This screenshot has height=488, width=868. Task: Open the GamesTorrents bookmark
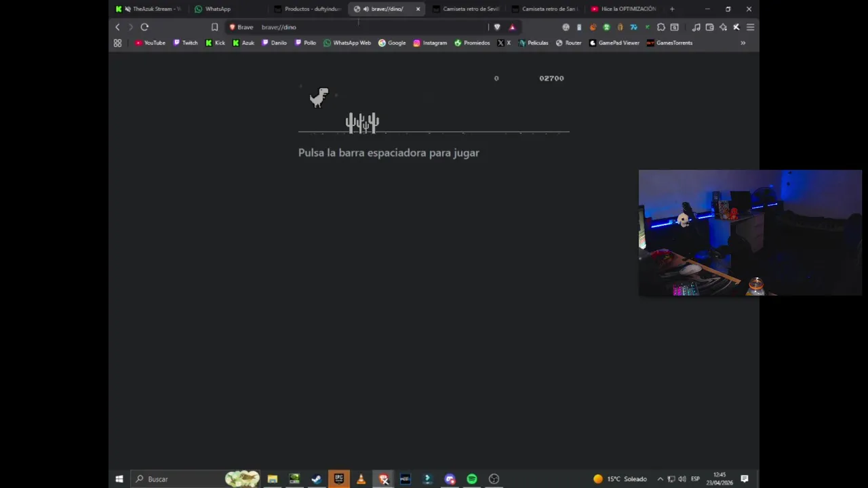669,43
